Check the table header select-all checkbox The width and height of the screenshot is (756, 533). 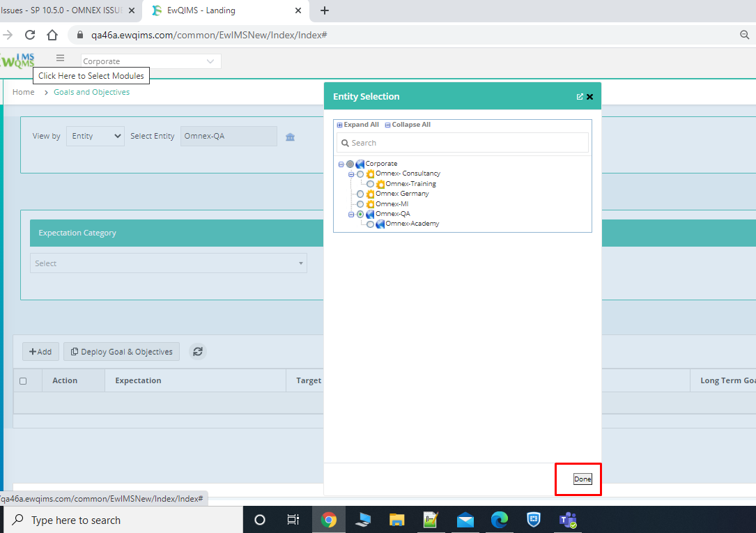[23, 381]
